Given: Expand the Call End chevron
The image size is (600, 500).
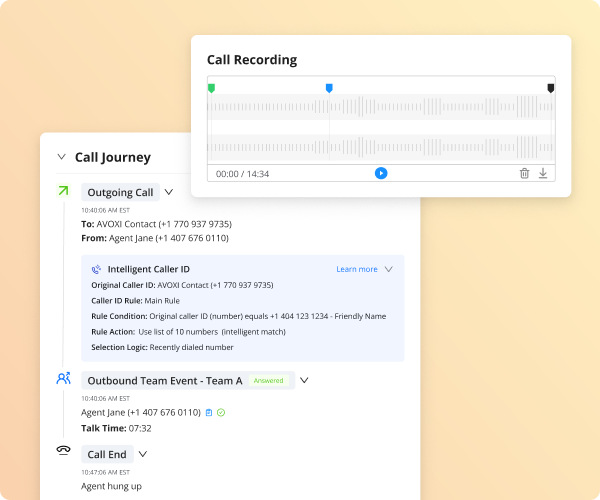Looking at the screenshot, I should coord(143,453).
